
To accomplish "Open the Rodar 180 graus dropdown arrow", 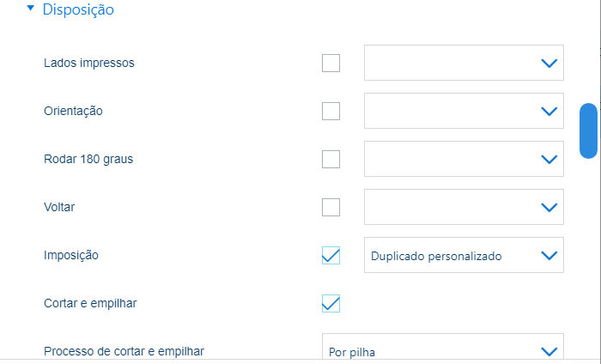I will (548, 159).
